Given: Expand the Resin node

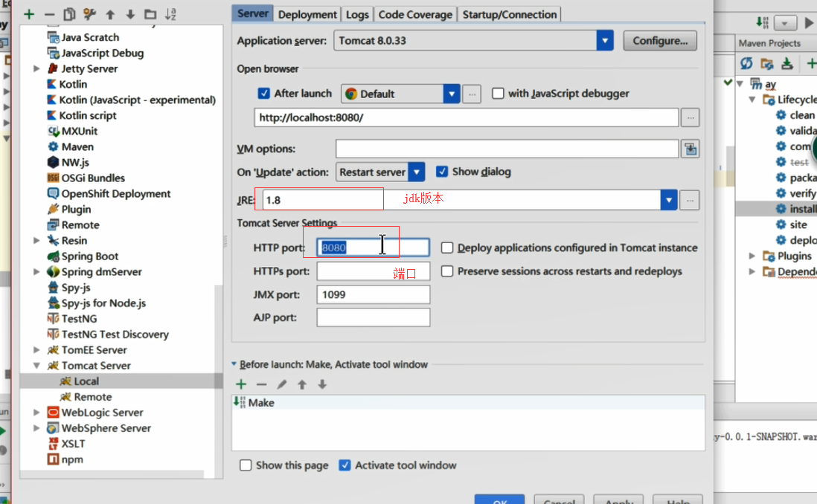Looking at the screenshot, I should click(x=36, y=241).
